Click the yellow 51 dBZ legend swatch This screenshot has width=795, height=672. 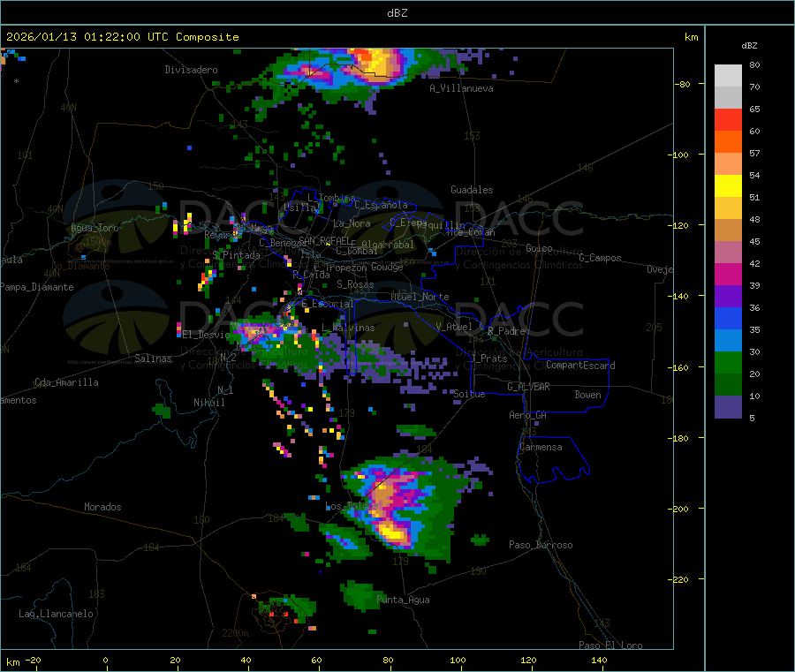pyautogui.click(x=728, y=186)
